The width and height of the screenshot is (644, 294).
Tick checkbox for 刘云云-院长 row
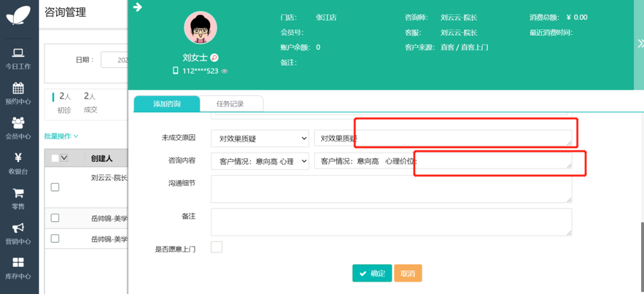point(55,187)
